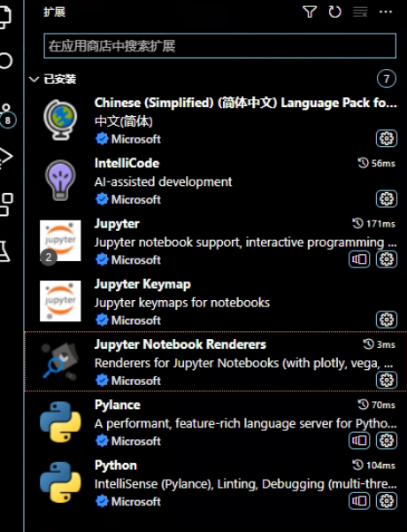Click IntelliCode 56ms activation time

(377, 163)
